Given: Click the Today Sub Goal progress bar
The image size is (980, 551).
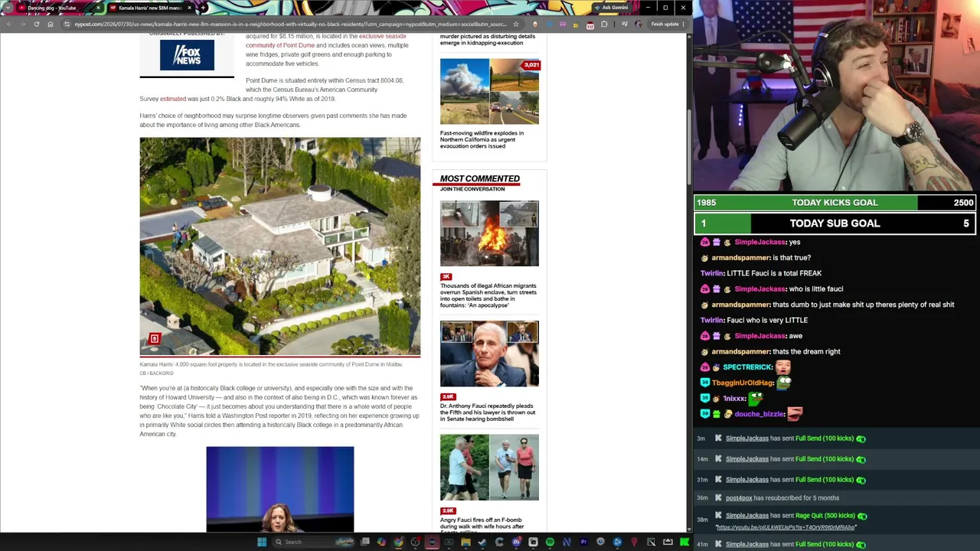Looking at the screenshot, I should (835, 223).
